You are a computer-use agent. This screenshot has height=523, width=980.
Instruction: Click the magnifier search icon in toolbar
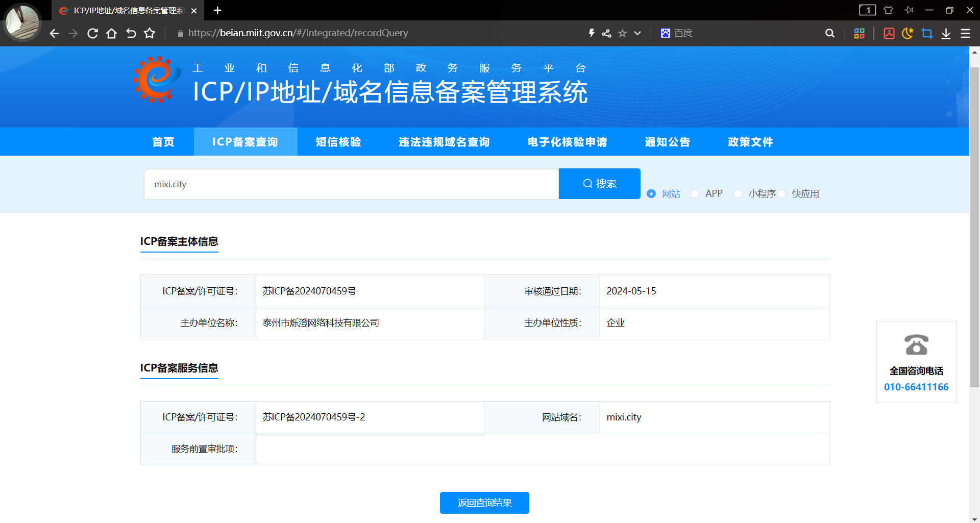click(x=829, y=33)
